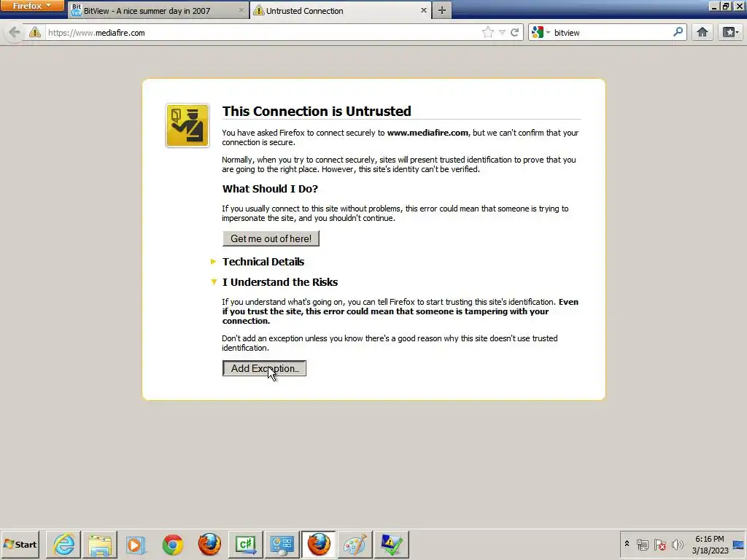Viewport: 747px width, 560px height.
Task: Open the bookmarks menu toolbar button
Action: [x=729, y=32]
